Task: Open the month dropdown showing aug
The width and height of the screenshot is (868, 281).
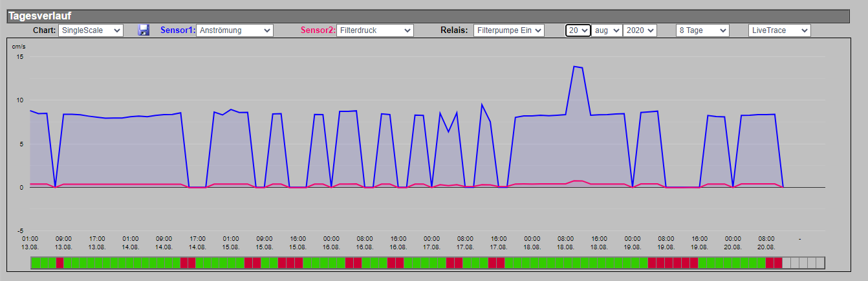Action: click(607, 30)
